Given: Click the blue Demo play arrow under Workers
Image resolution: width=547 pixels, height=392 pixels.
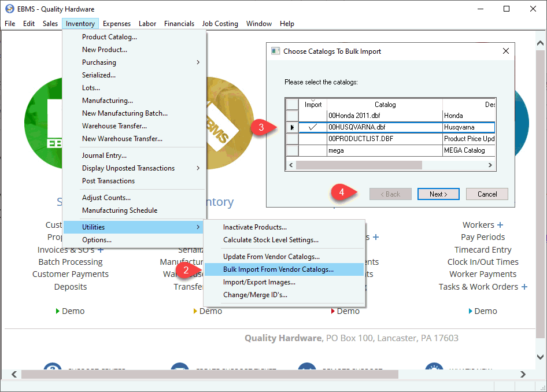Looking at the screenshot, I should tap(470, 311).
